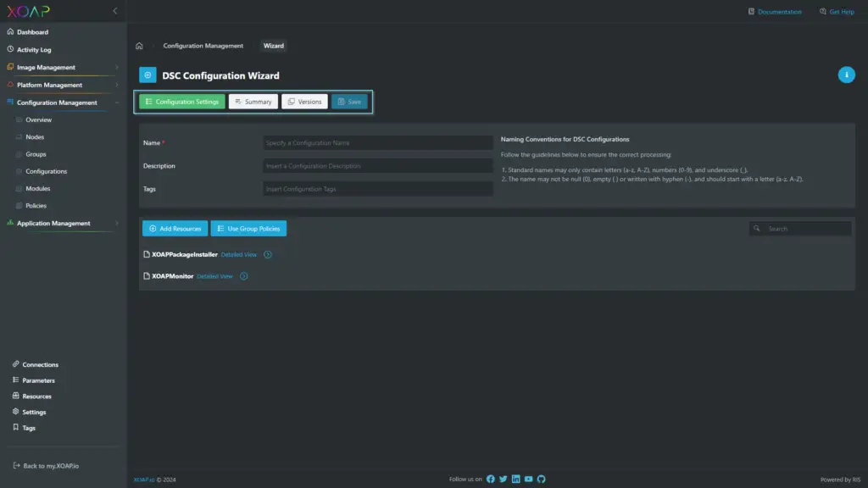Select the XOAPMonitor resource name
Viewport: 868px width, 488px height.
(172, 276)
